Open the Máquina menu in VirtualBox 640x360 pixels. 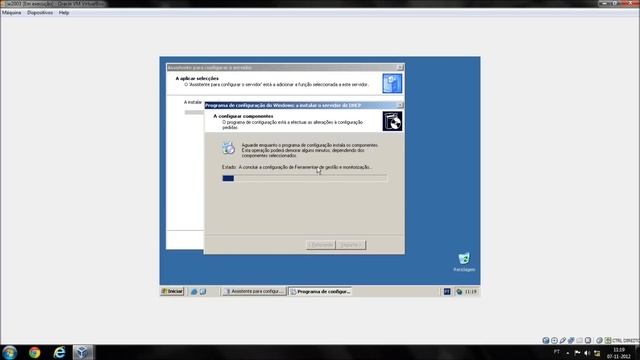[x=11, y=13]
